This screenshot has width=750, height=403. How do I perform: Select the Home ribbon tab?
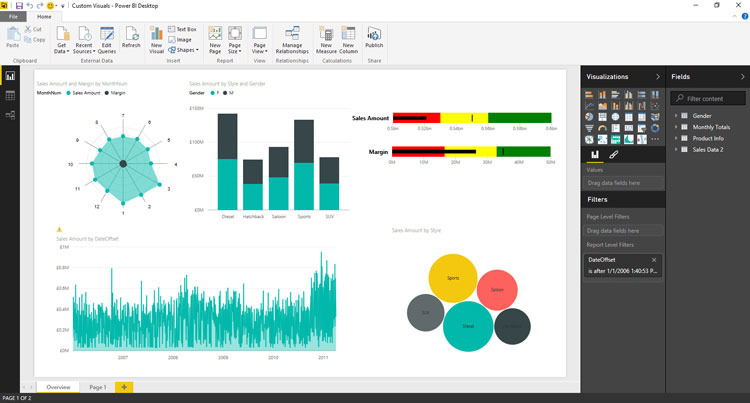44,16
